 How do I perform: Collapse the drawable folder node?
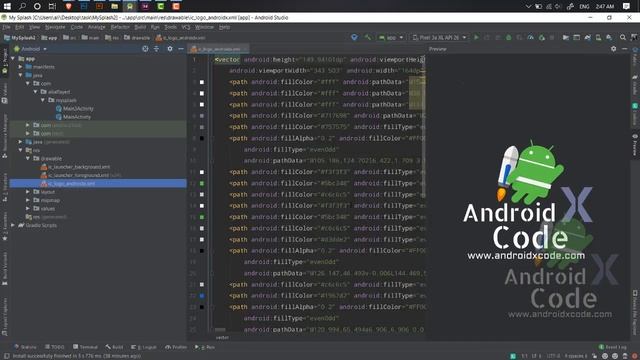pos(28,158)
